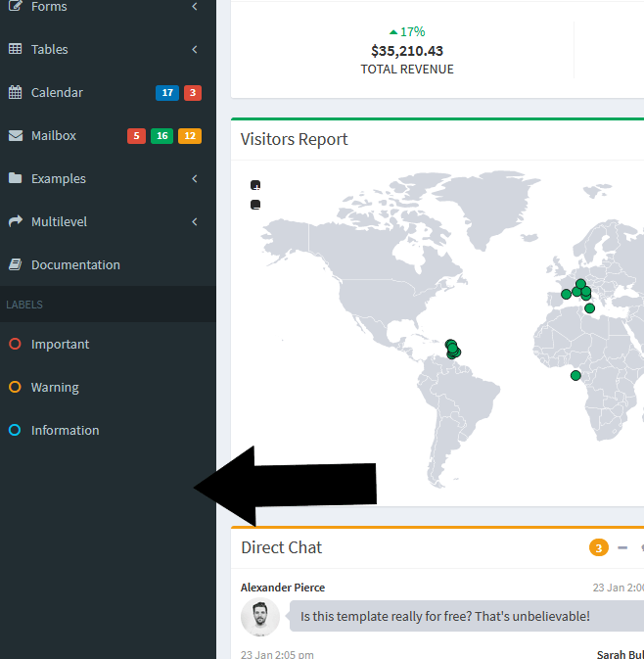
Task: Click the Documentation book icon
Action: [15, 264]
